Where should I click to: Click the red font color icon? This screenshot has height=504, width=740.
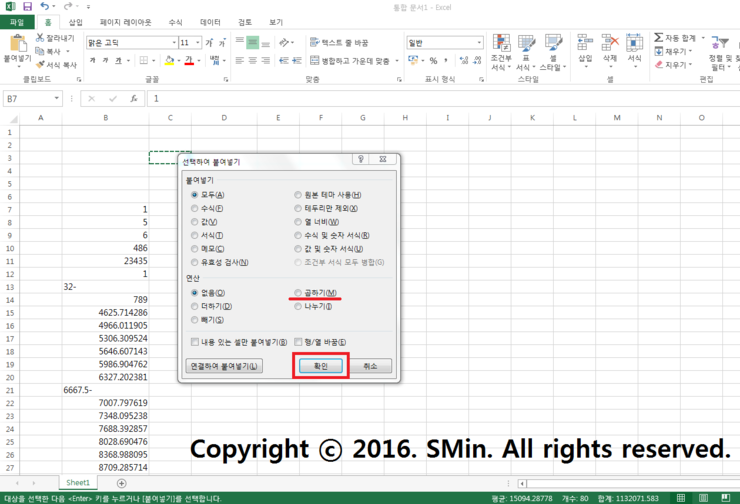coord(189,60)
